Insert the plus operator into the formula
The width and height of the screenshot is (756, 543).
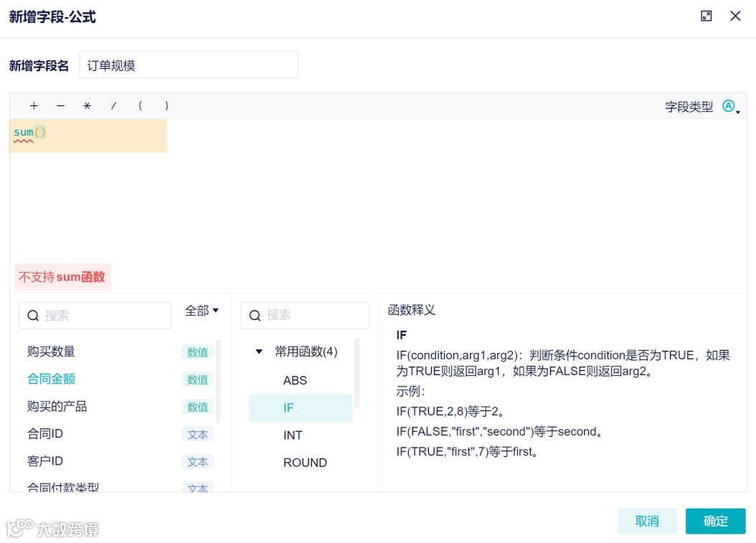coord(33,105)
